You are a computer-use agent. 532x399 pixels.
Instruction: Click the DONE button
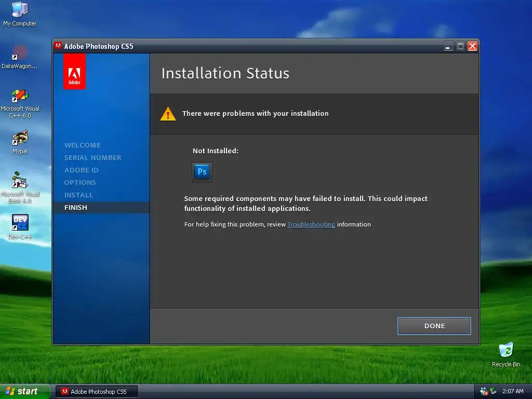[x=434, y=326]
